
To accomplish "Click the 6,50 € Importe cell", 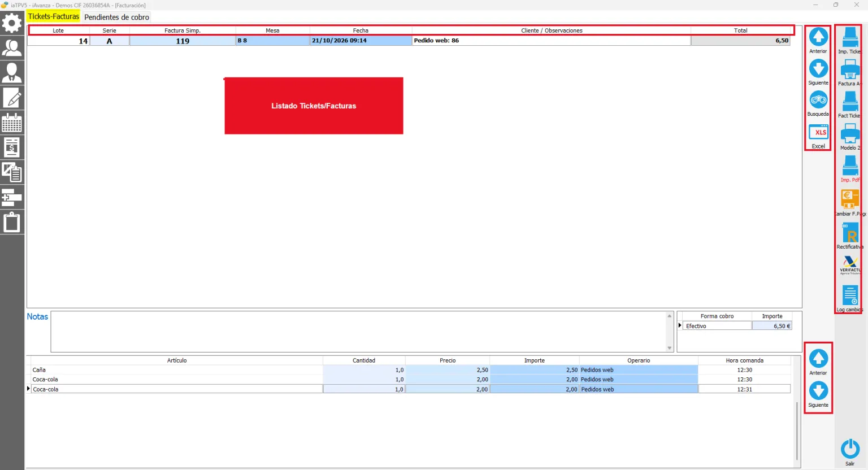I will [772, 326].
